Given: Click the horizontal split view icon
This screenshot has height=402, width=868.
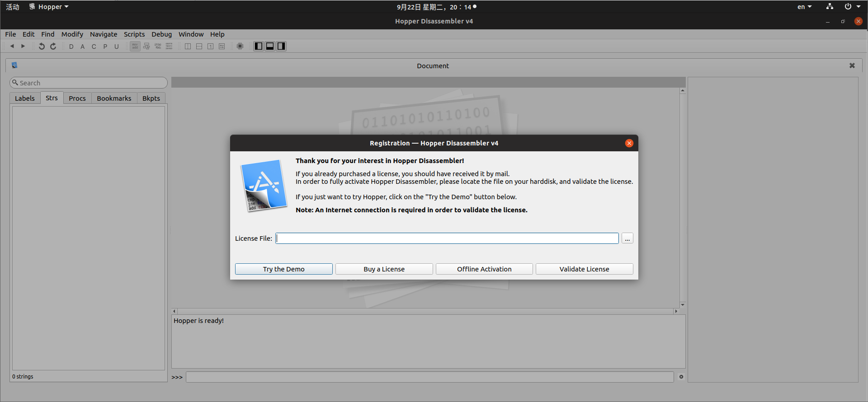Looking at the screenshot, I should 199,46.
